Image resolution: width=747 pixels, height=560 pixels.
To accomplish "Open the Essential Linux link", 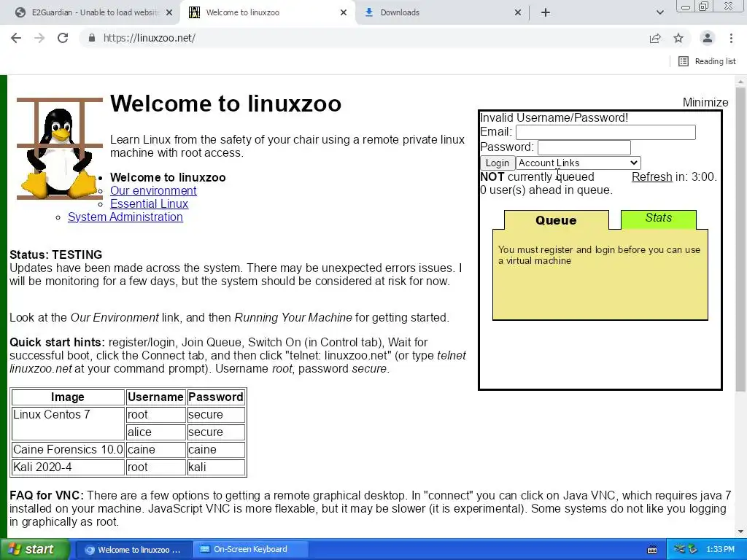I will pyautogui.click(x=149, y=204).
